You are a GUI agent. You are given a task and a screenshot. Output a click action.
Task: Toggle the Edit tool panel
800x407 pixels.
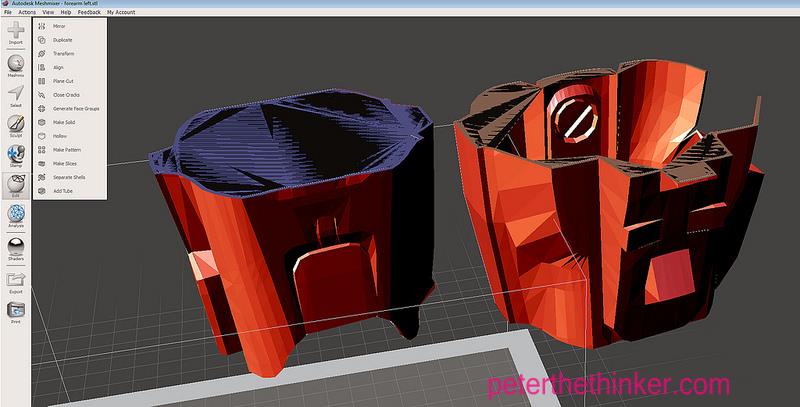click(x=16, y=186)
